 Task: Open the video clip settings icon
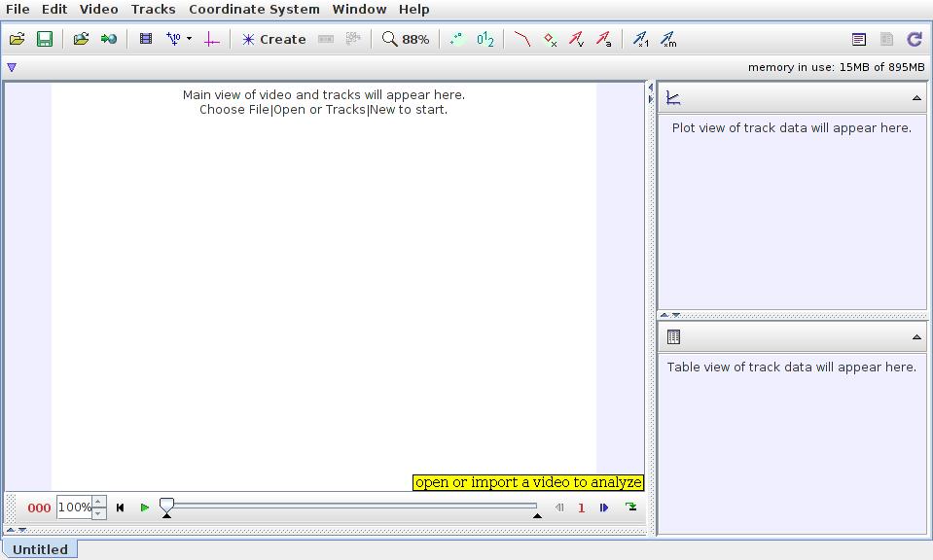point(146,40)
